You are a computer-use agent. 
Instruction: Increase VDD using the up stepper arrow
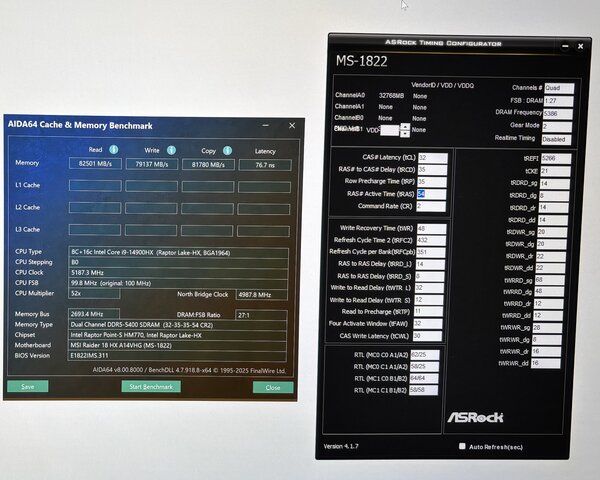tap(405, 126)
